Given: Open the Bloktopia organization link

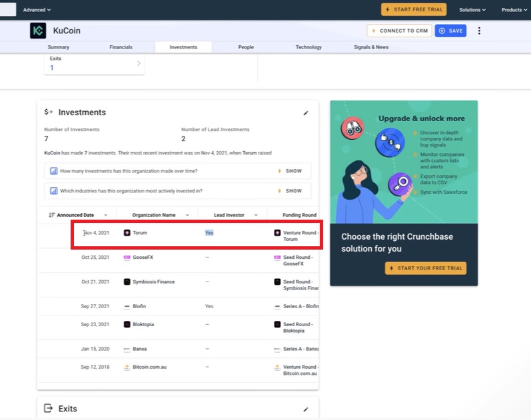Looking at the screenshot, I should [x=143, y=324].
